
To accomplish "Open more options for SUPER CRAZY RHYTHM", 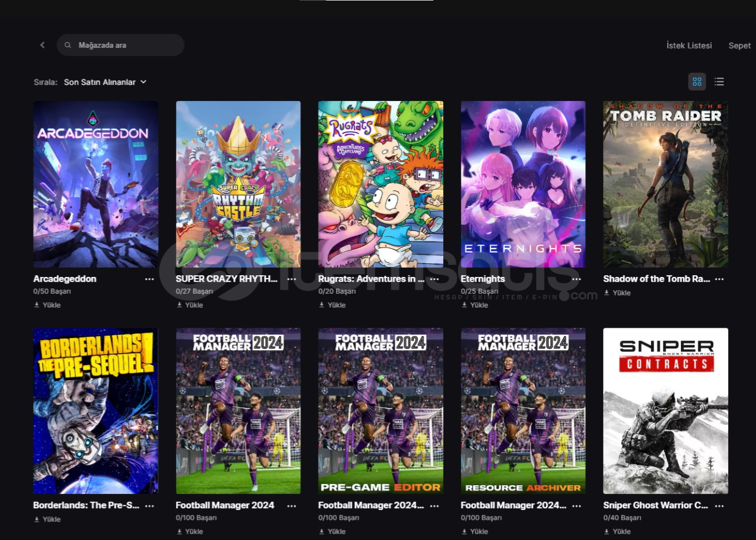I will click(292, 279).
